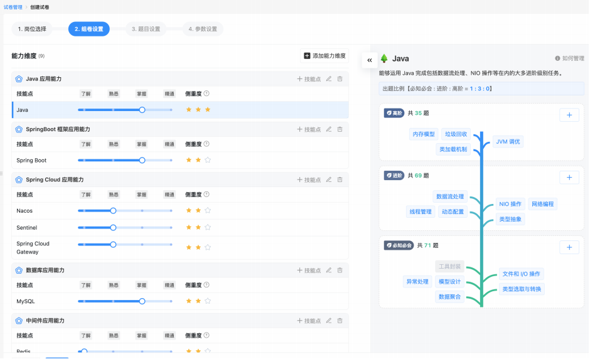The width and height of the screenshot is (590, 364).
Task: Select step 2. 组卷设置
Action: (x=88, y=29)
